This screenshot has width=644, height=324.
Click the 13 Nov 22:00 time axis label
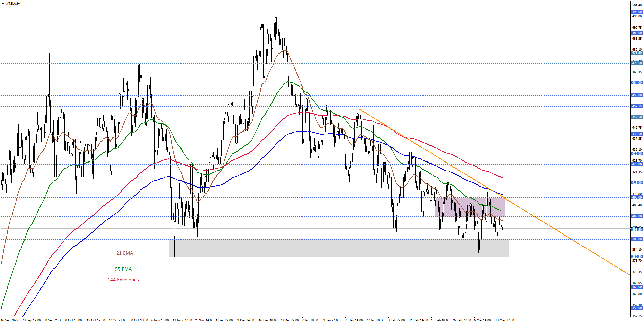click(182, 320)
